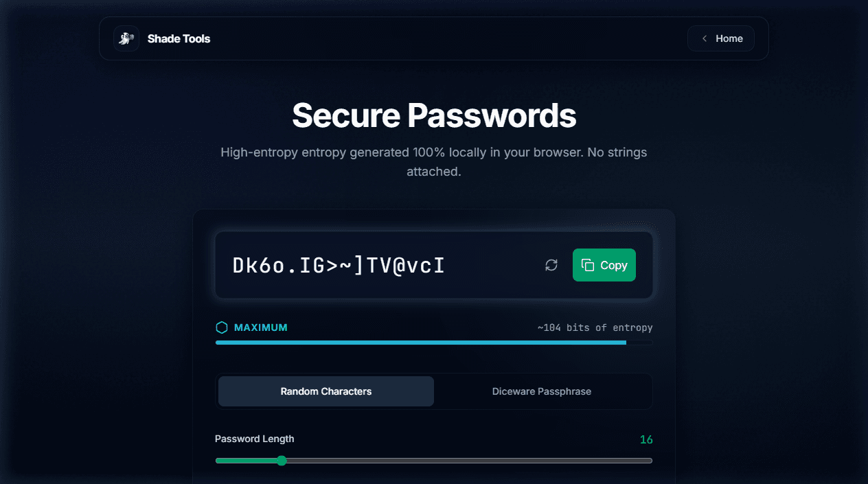The image size is (868, 484).
Task: Click the ~104 bits of entropy label
Action: coord(595,327)
